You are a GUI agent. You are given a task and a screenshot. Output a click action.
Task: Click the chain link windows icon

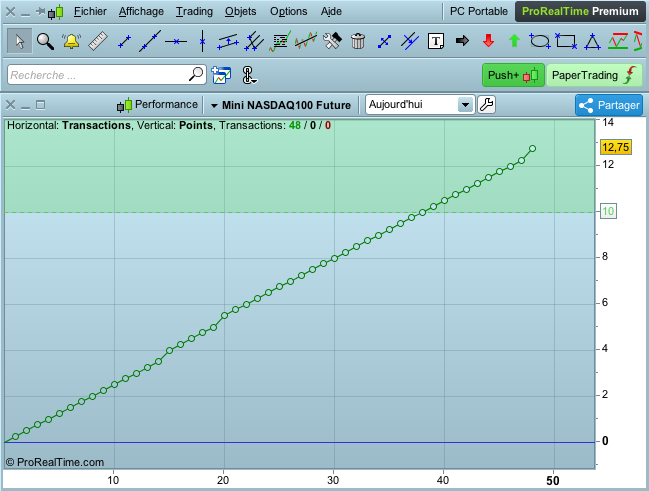click(x=248, y=75)
